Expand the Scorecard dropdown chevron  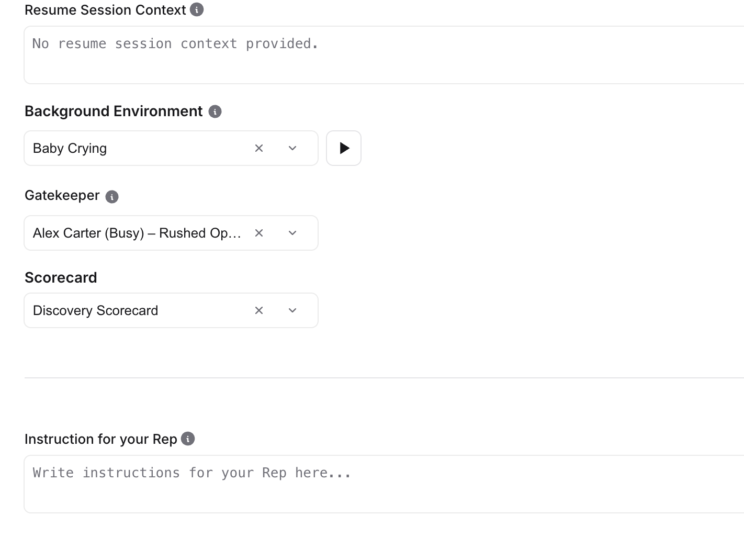point(292,311)
